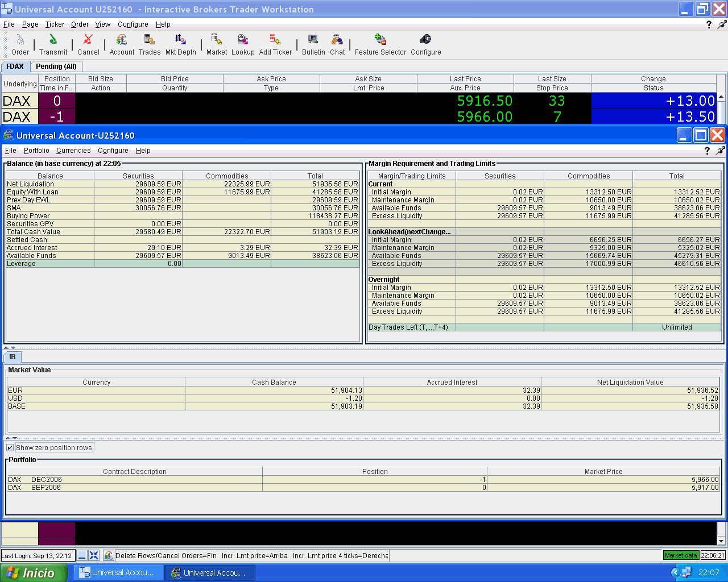
Task: Open the File menu in Universal Account window
Action: point(11,151)
